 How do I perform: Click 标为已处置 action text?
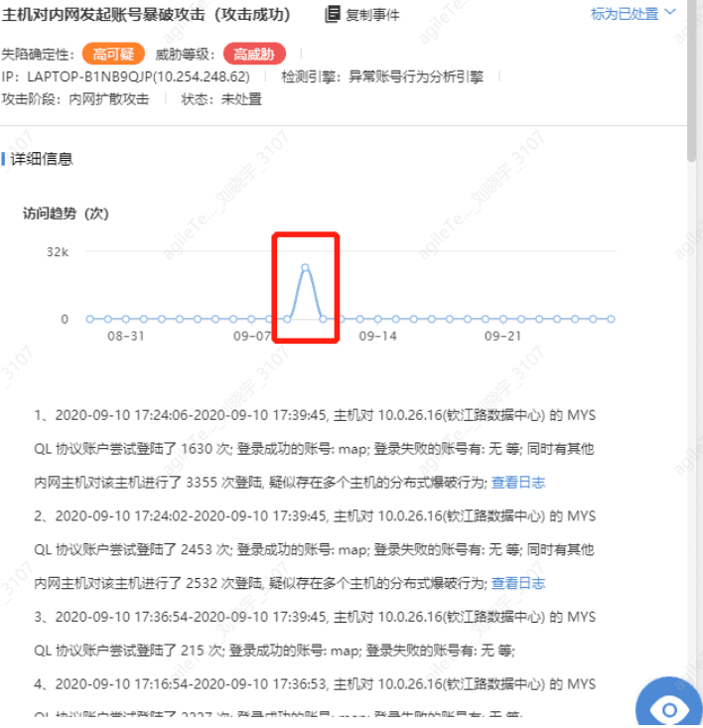pyautogui.click(x=625, y=14)
